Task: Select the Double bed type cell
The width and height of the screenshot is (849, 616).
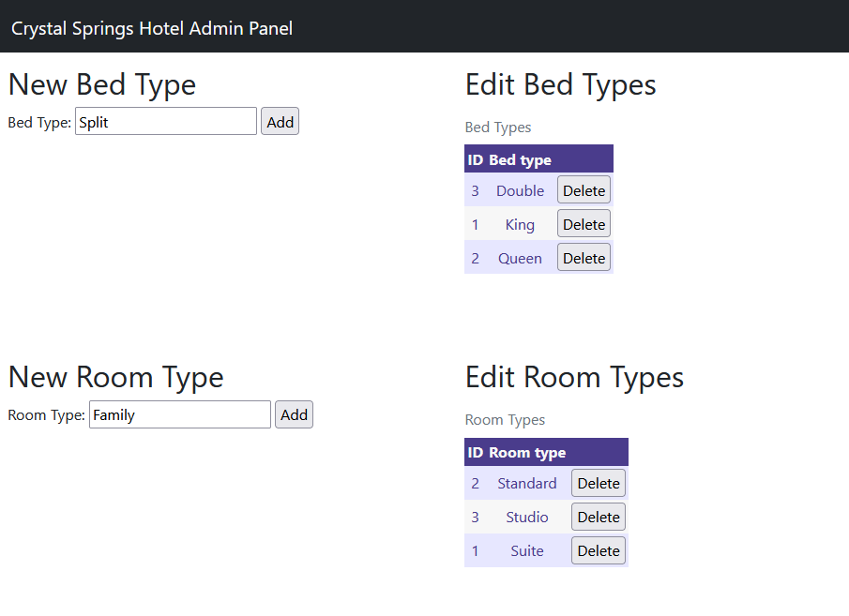Action: 520,190
